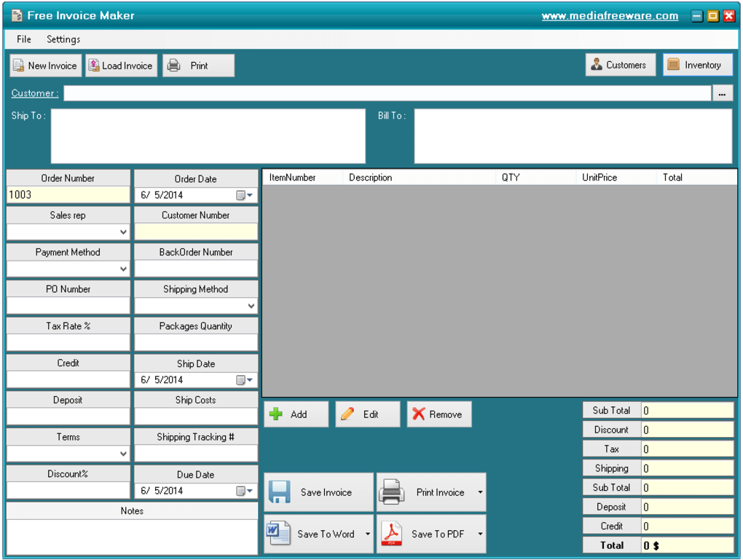Open the Settings menu

(x=62, y=39)
